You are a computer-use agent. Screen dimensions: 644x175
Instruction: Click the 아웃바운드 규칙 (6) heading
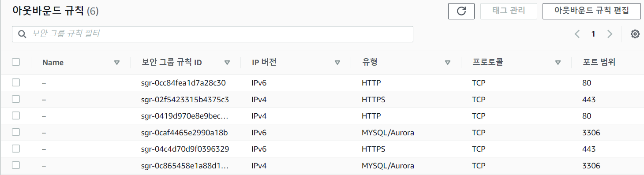tap(56, 11)
